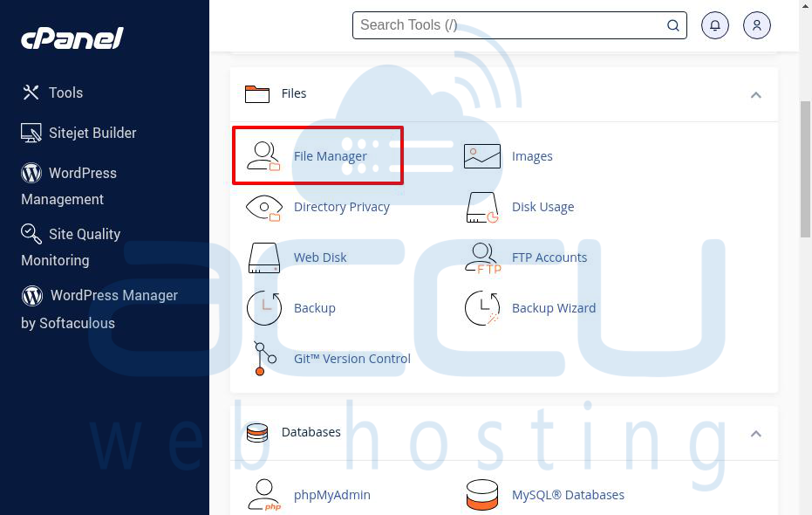Screen dimensions: 812x515
Task: Open the MySQL Databases link
Action: coord(568,495)
